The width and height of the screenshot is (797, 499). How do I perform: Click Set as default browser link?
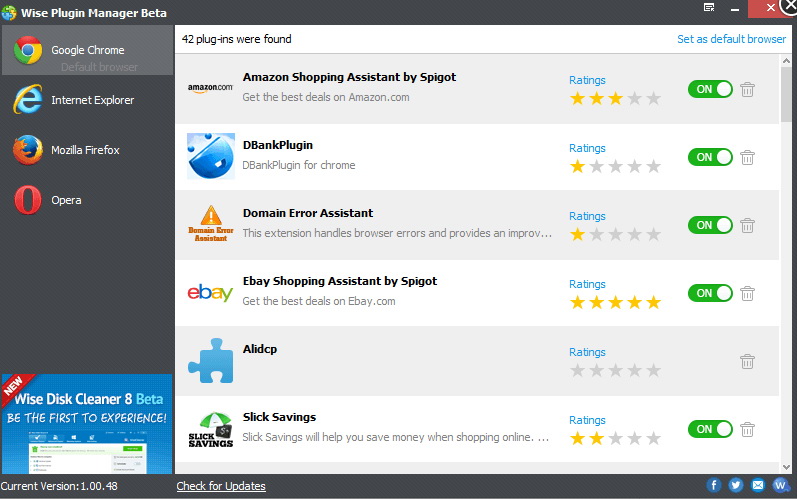point(731,39)
